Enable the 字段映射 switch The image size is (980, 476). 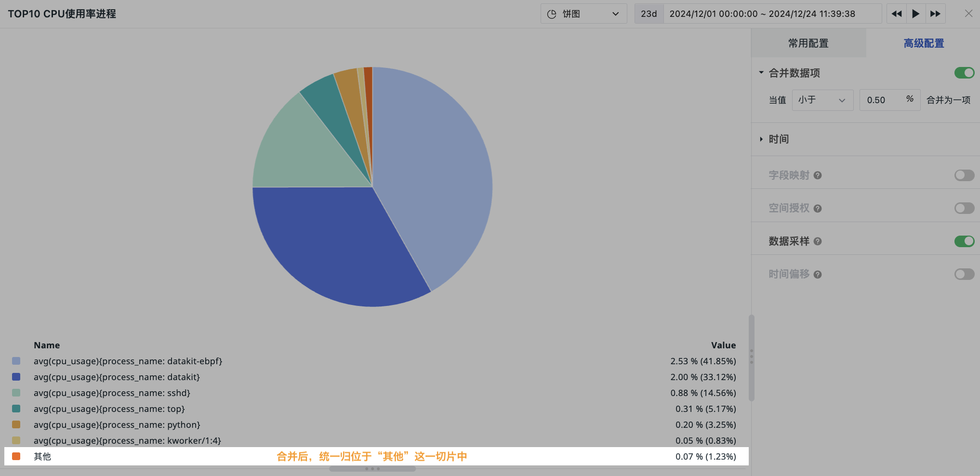[x=964, y=175]
